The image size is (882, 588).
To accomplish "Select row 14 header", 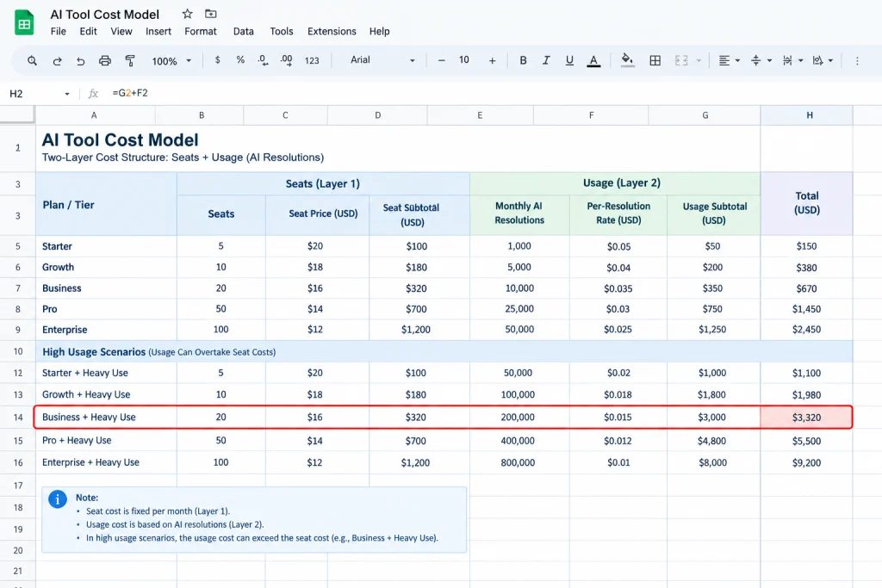I will pyautogui.click(x=18, y=417).
